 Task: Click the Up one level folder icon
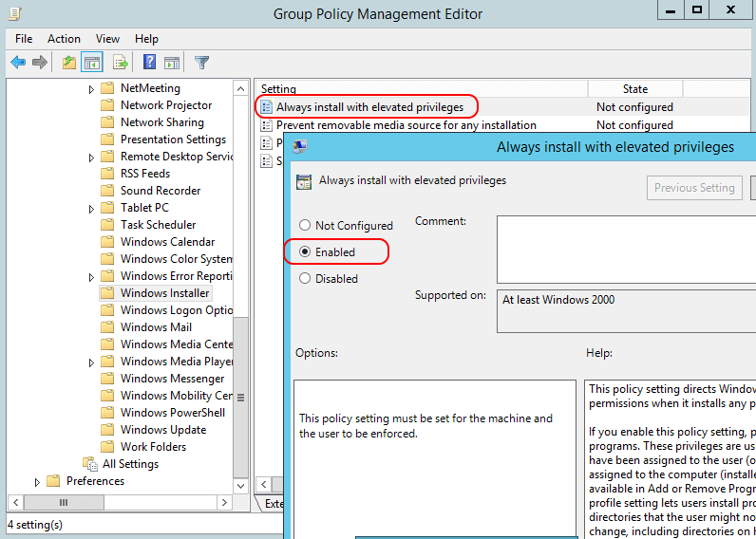(x=68, y=63)
